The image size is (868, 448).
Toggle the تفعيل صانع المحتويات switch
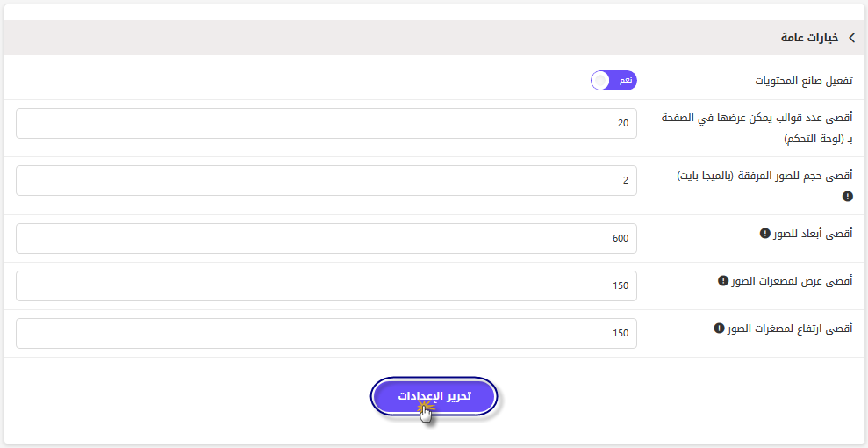click(x=613, y=81)
